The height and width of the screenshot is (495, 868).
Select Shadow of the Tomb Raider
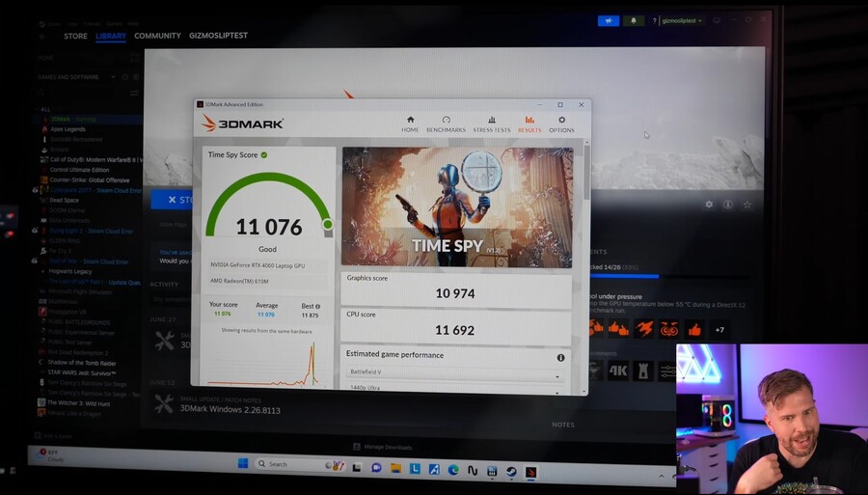[81, 363]
